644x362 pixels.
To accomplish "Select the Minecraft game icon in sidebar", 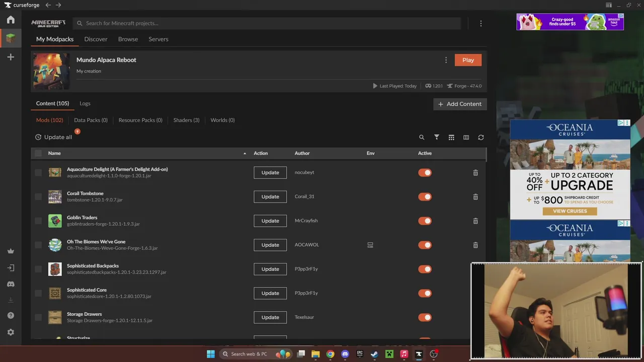I will click(11, 38).
